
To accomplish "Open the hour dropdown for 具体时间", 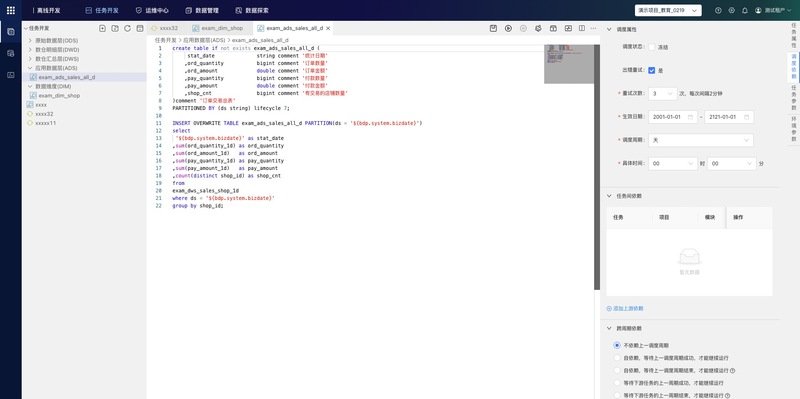I will click(672, 164).
